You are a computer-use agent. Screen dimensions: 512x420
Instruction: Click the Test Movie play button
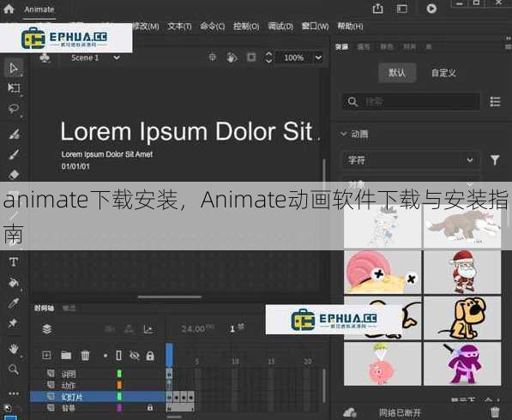(431, 9)
